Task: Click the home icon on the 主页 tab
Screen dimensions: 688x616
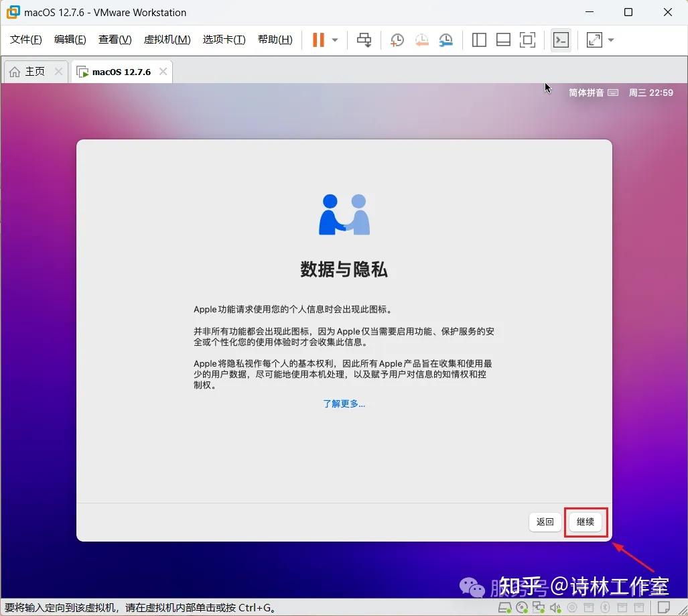Action: (15, 72)
